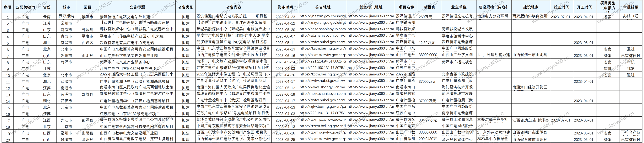The width and height of the screenshot is (644, 143).
Task: Click the '省份' column header
Action: pyautogui.click(x=47, y=7)
